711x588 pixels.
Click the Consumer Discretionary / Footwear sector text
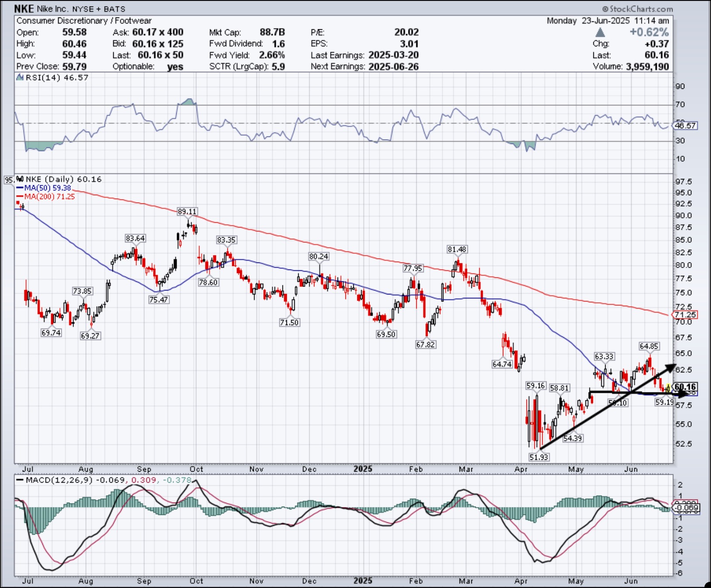pos(84,21)
